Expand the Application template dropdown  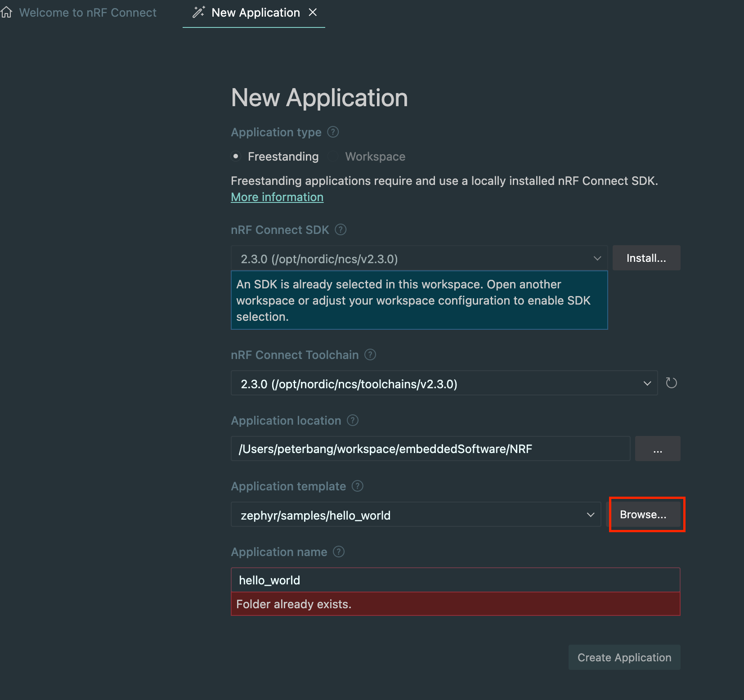(x=416, y=515)
